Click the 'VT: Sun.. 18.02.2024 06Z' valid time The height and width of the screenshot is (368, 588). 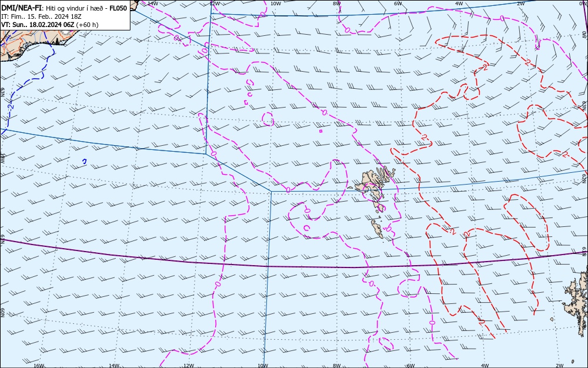point(38,25)
